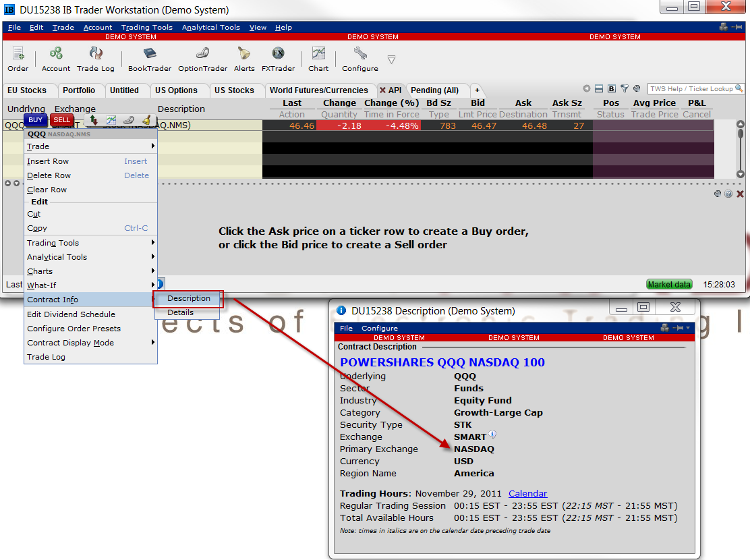This screenshot has height=560, width=750.
Task: Open Alerts bell icon in toolbar
Action: [244, 59]
